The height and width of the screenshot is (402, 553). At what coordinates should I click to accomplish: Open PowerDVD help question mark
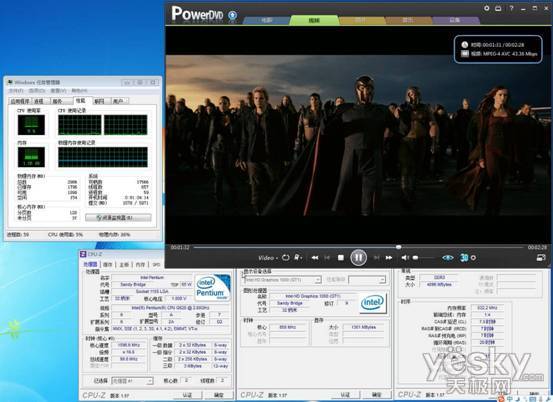pyautogui.click(x=511, y=8)
